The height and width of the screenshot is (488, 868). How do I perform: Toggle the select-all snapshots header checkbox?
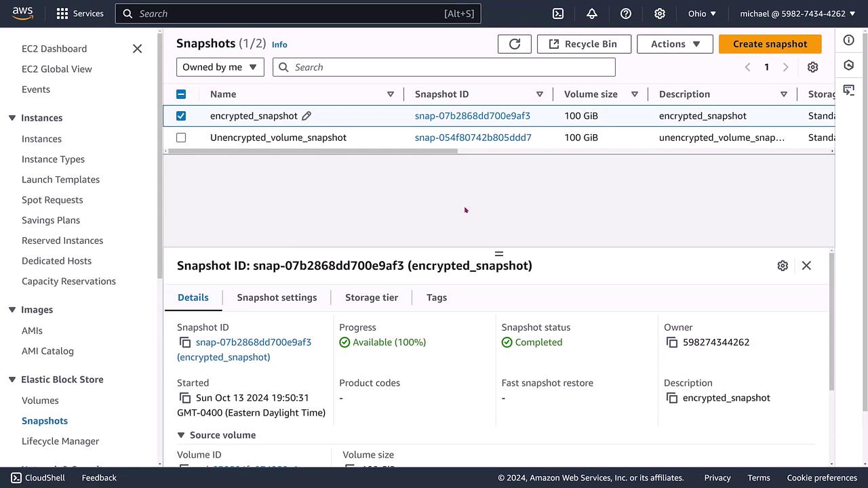tap(181, 94)
